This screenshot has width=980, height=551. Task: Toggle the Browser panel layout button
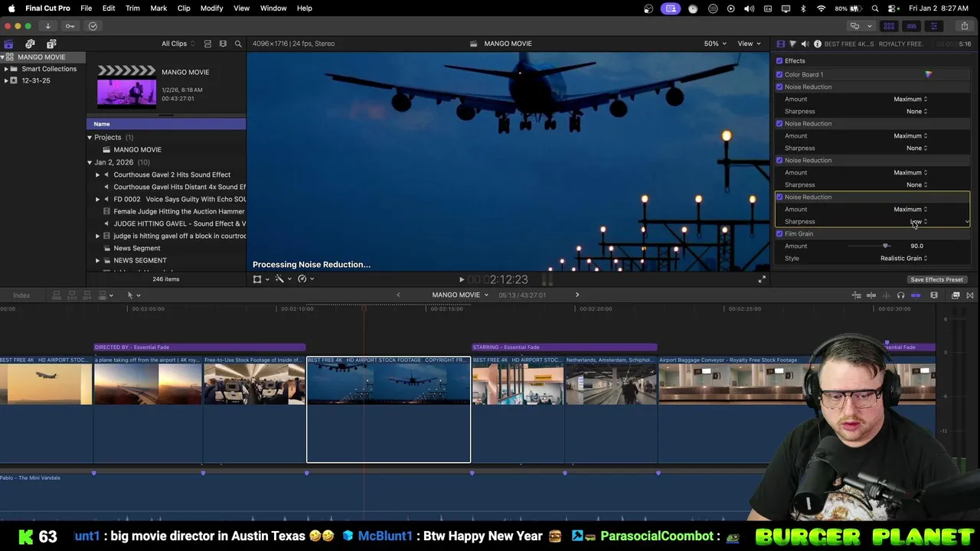click(889, 26)
